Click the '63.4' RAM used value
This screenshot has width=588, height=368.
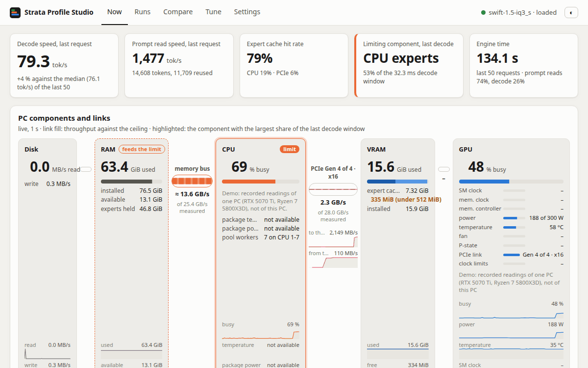114,167
